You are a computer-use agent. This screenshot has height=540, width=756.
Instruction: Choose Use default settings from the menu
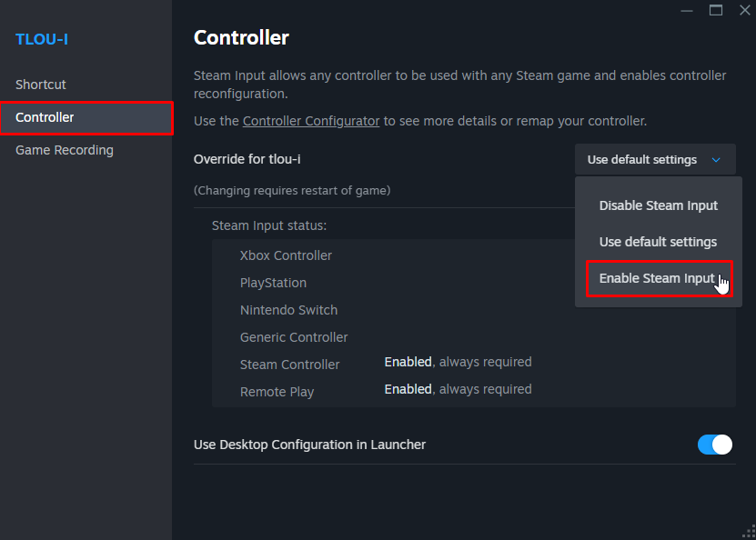pyautogui.click(x=657, y=242)
